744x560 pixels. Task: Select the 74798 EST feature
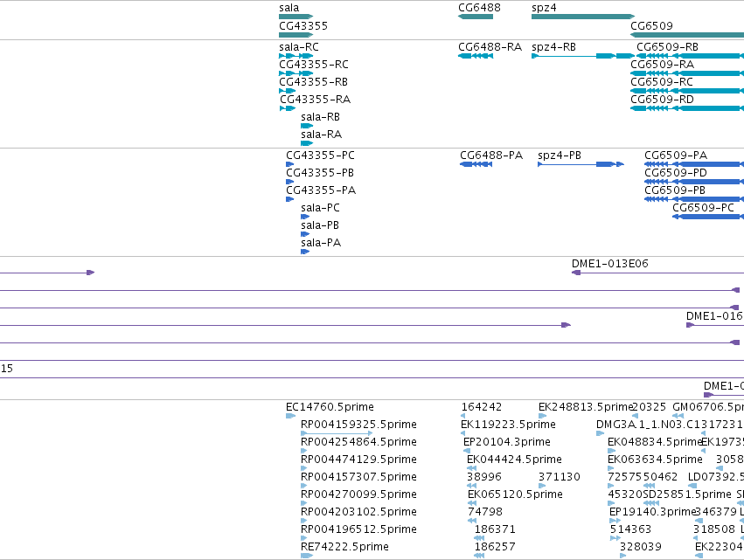pyautogui.click(x=472, y=521)
